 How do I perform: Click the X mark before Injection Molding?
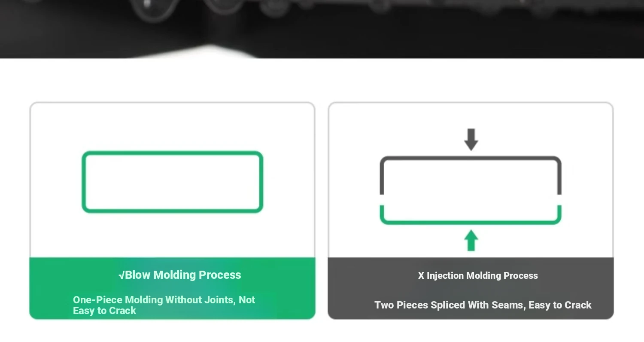(421, 276)
